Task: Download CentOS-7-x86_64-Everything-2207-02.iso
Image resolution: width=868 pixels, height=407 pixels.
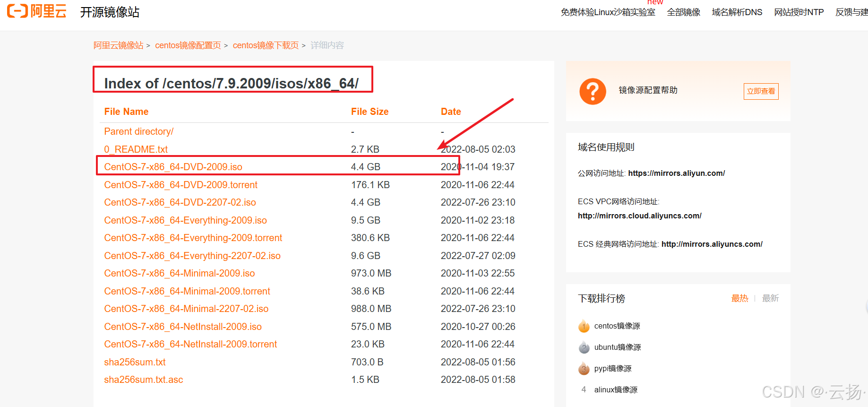Action: tap(192, 256)
